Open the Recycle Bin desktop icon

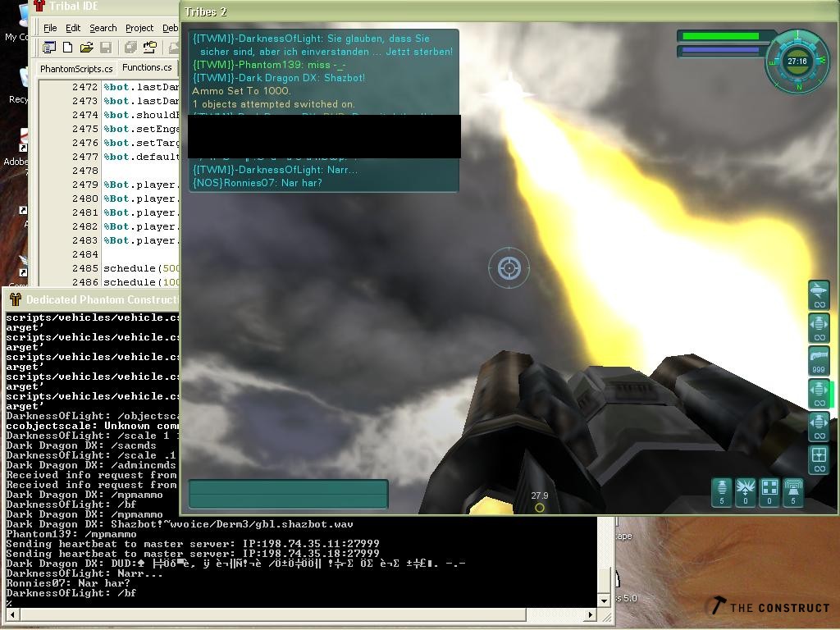[20, 85]
